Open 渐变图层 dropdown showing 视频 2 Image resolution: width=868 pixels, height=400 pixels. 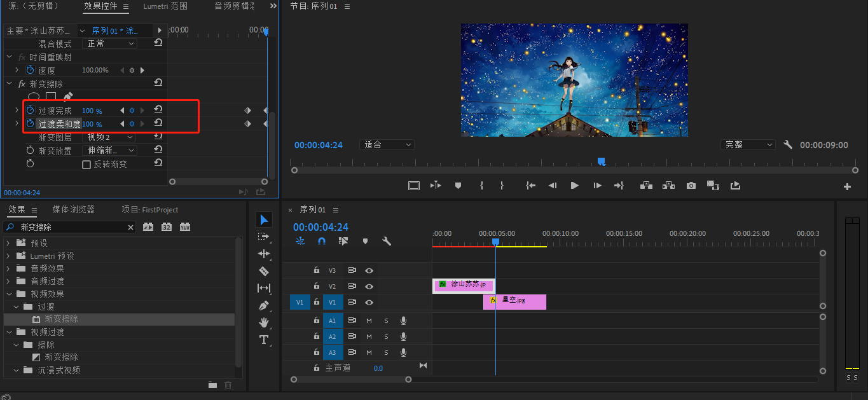click(110, 137)
